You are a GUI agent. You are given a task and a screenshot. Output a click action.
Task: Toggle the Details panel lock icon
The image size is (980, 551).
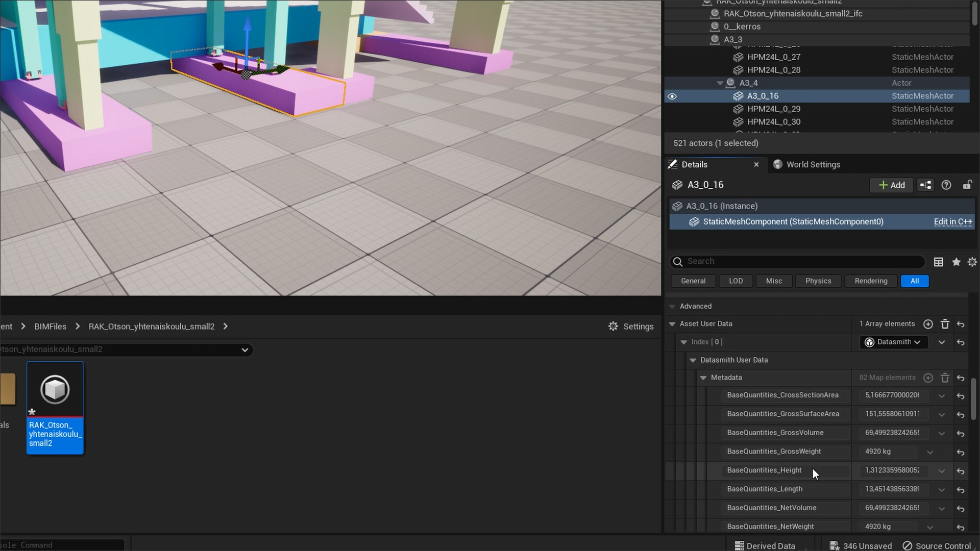[967, 185]
